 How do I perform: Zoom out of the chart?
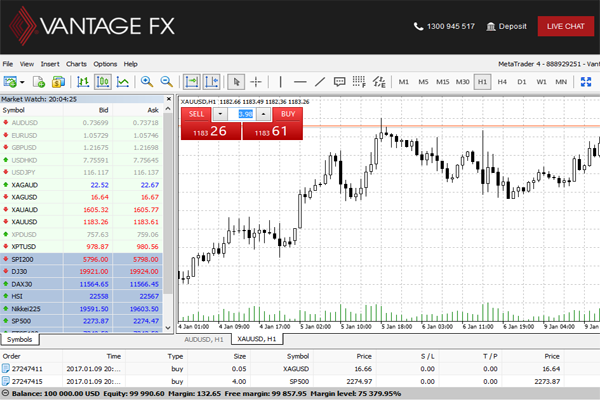166,82
